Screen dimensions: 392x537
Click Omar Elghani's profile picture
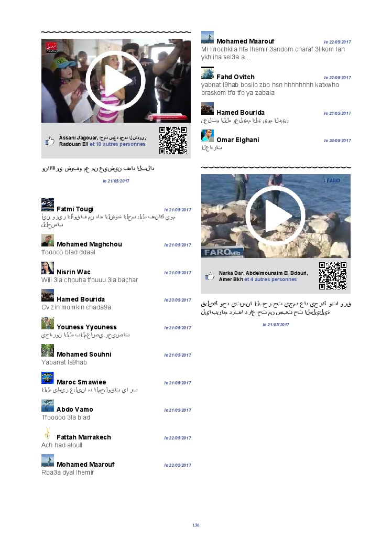coord(208,136)
